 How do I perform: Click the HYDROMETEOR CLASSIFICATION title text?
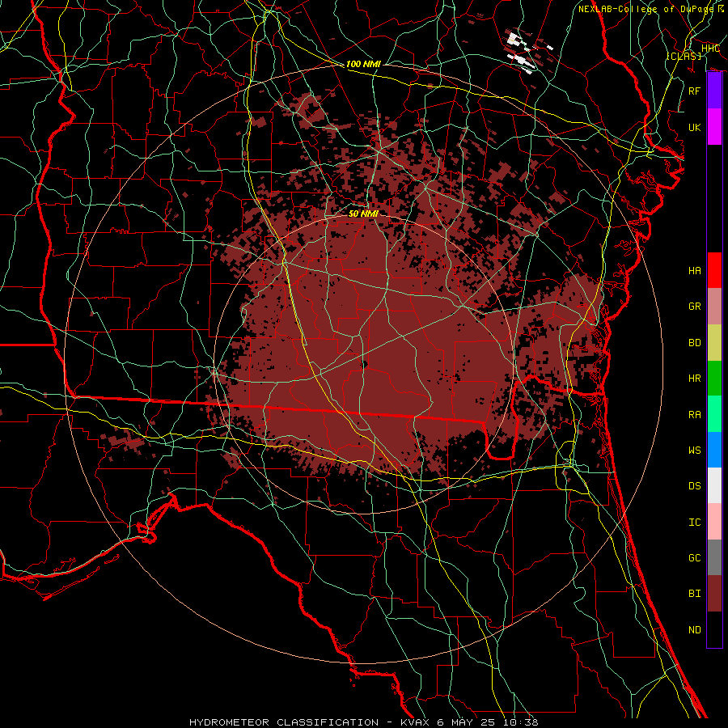284,722
